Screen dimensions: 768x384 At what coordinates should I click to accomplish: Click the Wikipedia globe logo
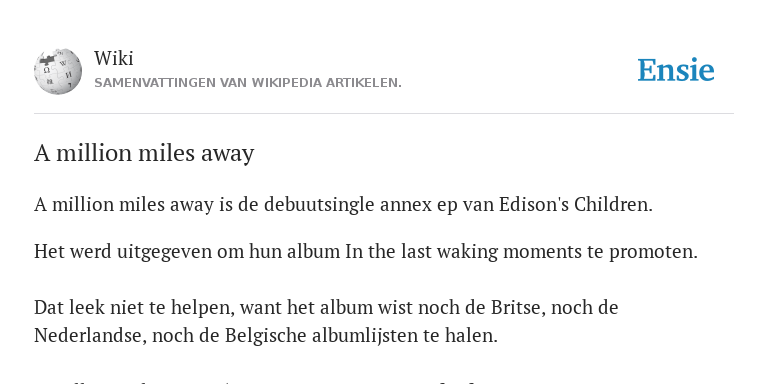click(x=58, y=71)
